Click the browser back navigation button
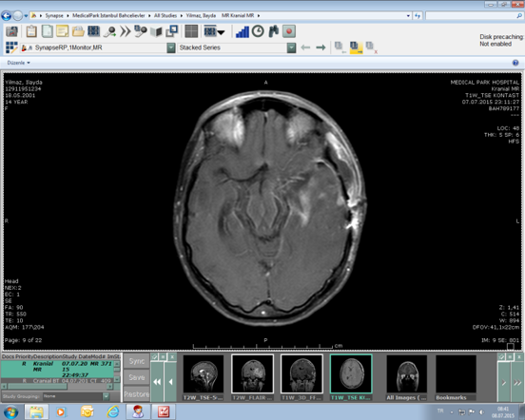The width and height of the screenshot is (525, 420). coord(7,16)
